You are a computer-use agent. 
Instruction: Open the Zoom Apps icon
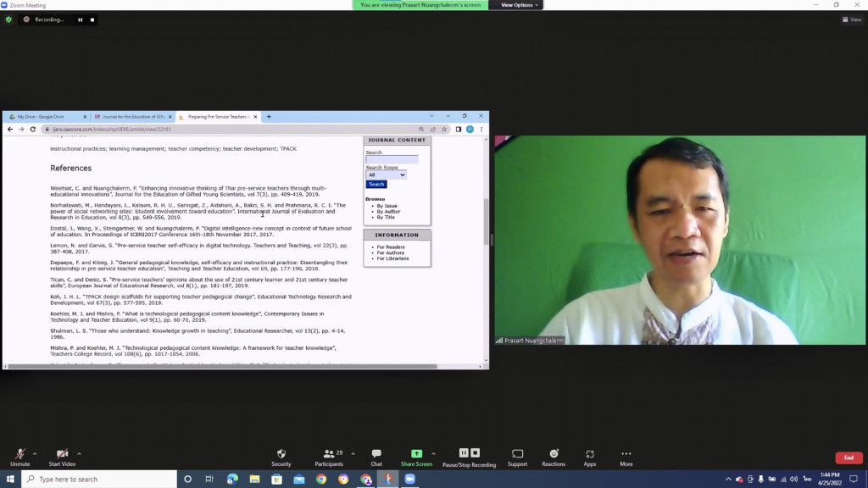tap(590, 455)
